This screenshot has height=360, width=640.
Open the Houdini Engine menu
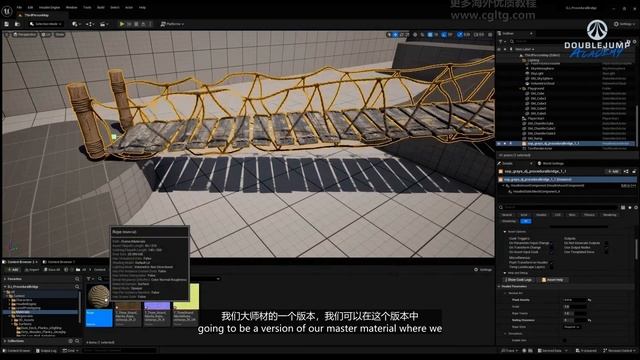pos(49,7)
